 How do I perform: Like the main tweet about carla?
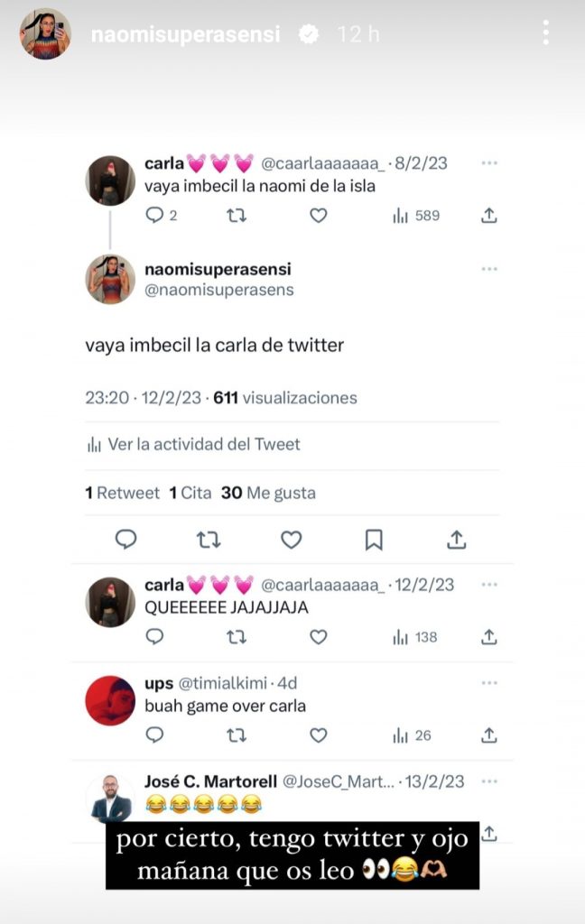pyautogui.click(x=291, y=540)
